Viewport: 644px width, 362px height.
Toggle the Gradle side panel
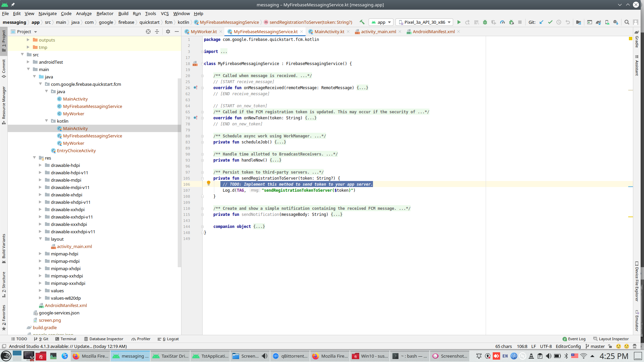(637, 40)
